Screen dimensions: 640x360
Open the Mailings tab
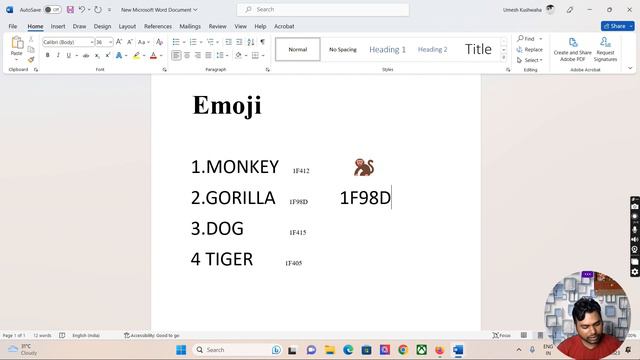pos(190,26)
